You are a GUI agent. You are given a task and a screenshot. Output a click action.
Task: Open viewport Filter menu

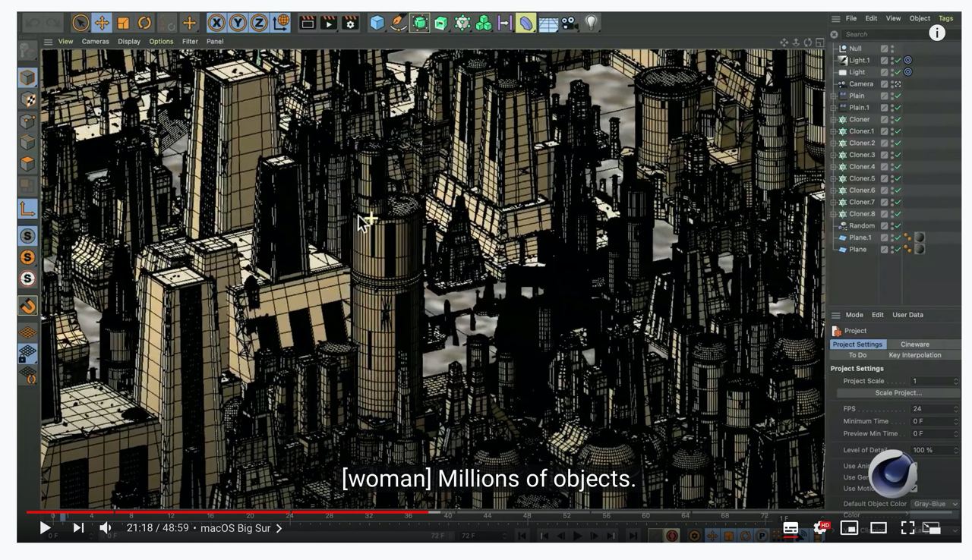point(190,42)
